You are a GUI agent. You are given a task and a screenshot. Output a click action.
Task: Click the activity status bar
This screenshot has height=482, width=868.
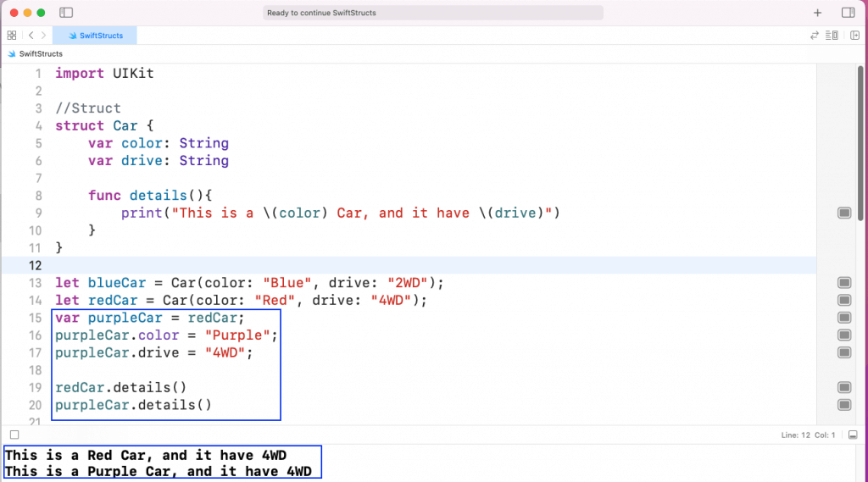coord(433,13)
